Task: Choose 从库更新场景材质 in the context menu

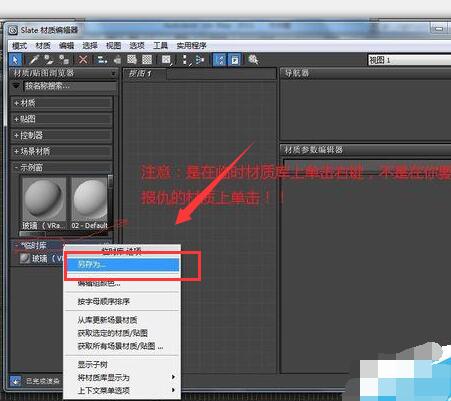Action: pos(123,320)
